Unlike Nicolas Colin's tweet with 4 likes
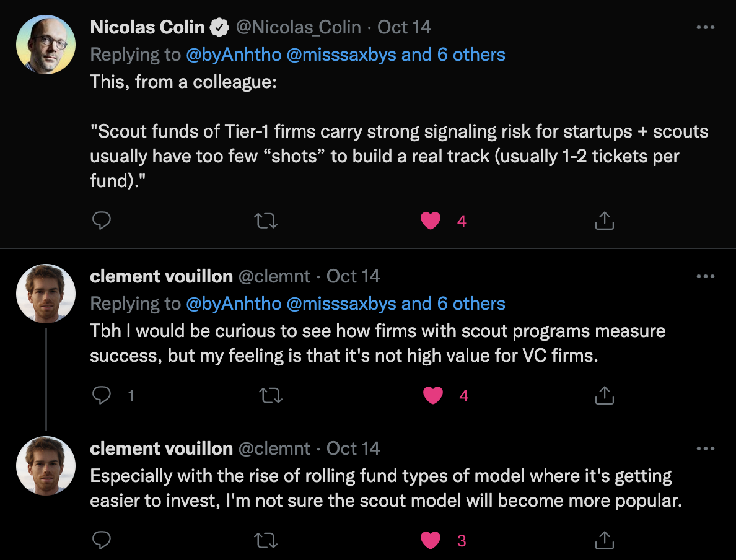The image size is (736, 560). (x=431, y=221)
